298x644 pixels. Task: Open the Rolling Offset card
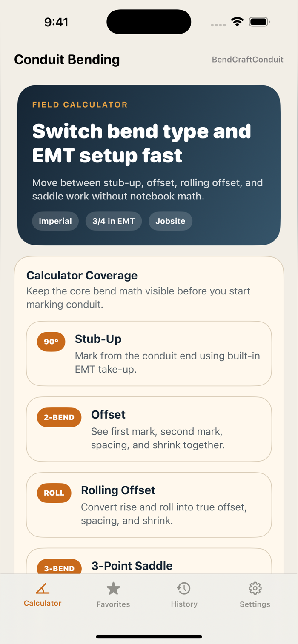point(149,505)
